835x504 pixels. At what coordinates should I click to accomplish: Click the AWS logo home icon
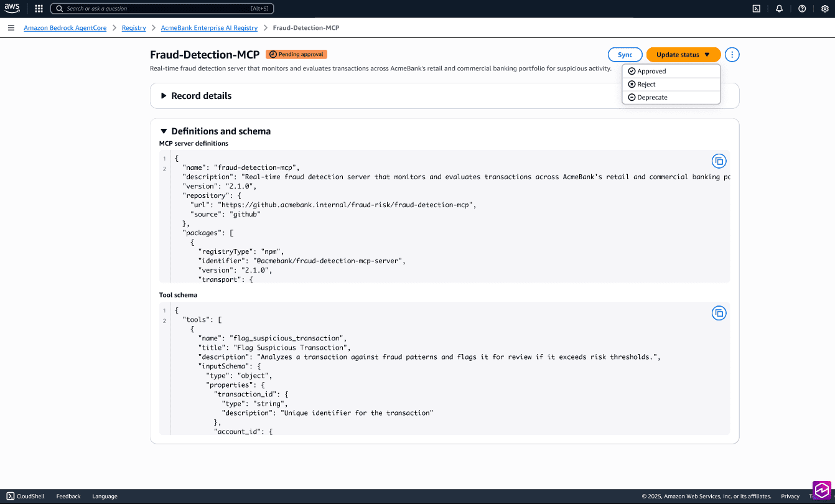pos(13,9)
